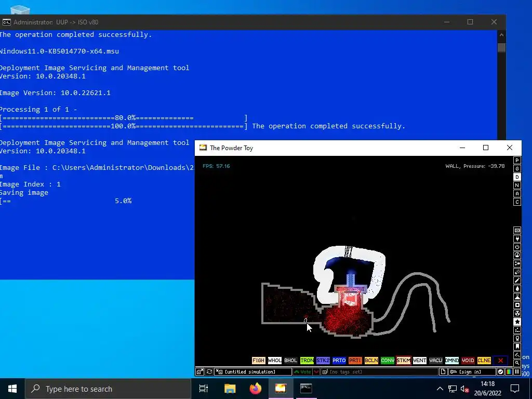
Task: Open the notification center icon
Action: (x=515, y=389)
